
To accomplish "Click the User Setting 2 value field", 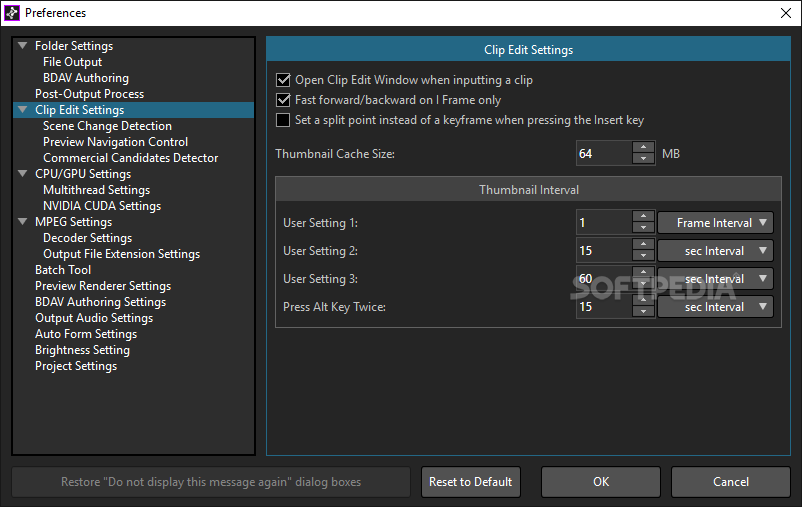I will 604,251.
